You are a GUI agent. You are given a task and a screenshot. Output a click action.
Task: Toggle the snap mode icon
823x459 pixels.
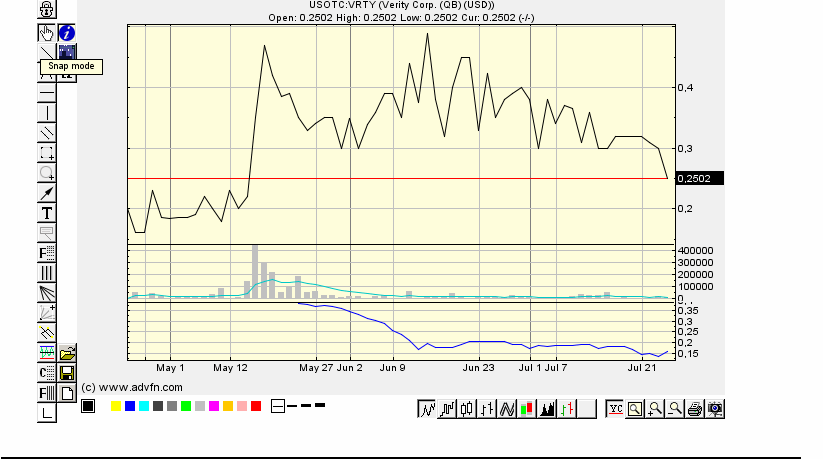click(67, 51)
